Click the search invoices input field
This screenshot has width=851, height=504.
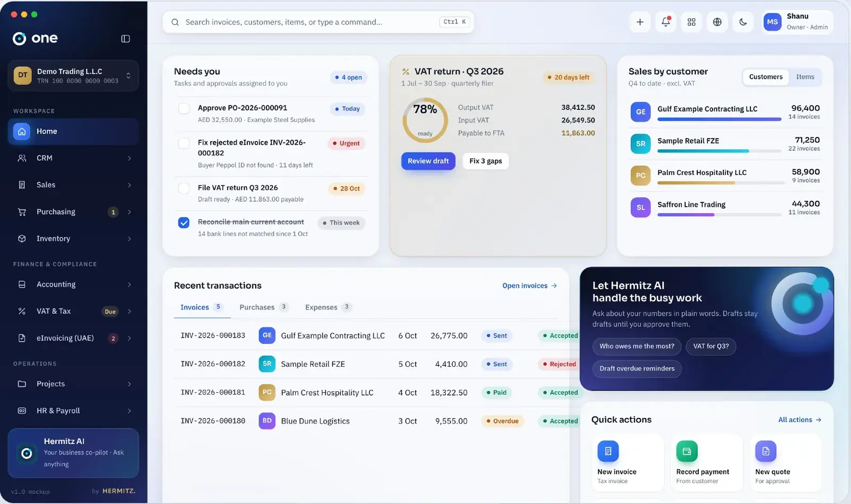coord(318,22)
